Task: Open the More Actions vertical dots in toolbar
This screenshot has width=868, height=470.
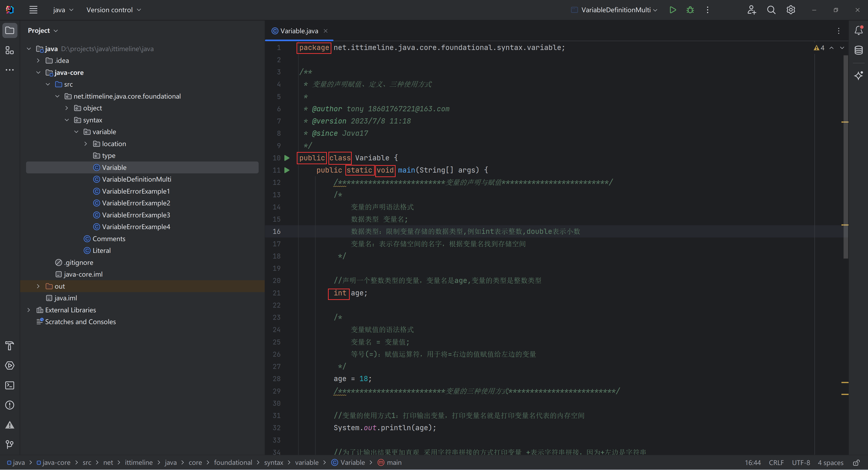Action: pos(708,10)
